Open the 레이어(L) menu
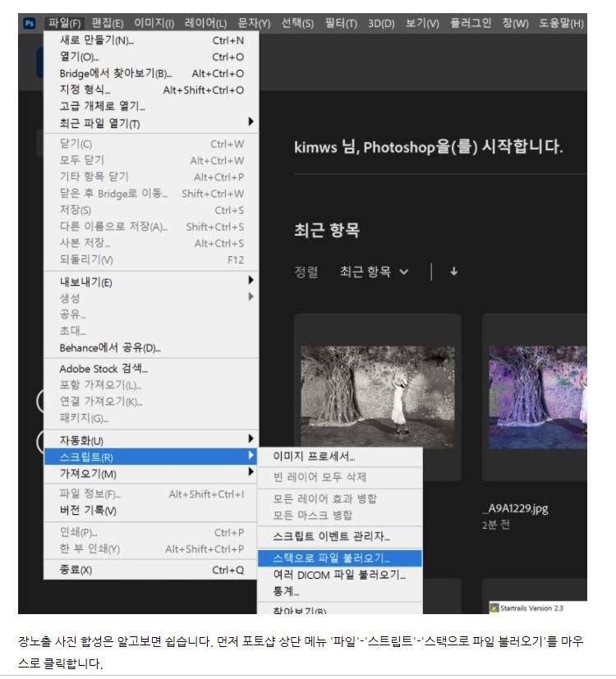 click(205, 23)
